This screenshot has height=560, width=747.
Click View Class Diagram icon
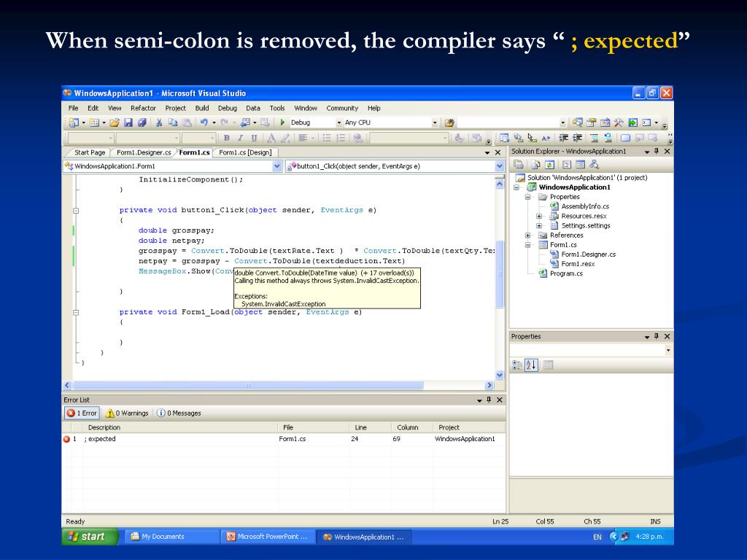click(594, 165)
